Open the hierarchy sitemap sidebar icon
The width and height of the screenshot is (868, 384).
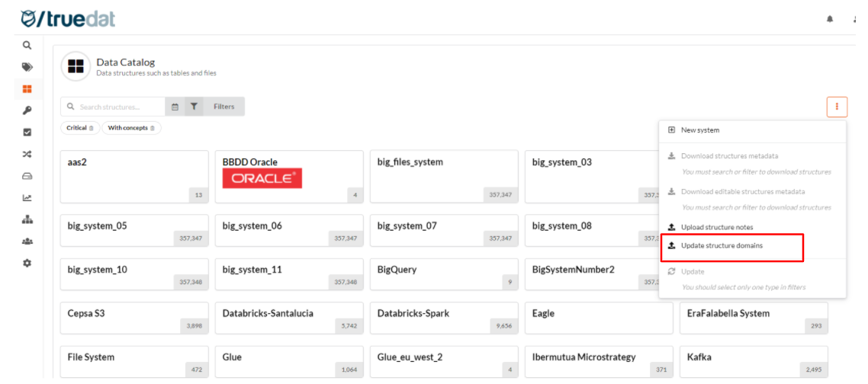click(x=27, y=219)
